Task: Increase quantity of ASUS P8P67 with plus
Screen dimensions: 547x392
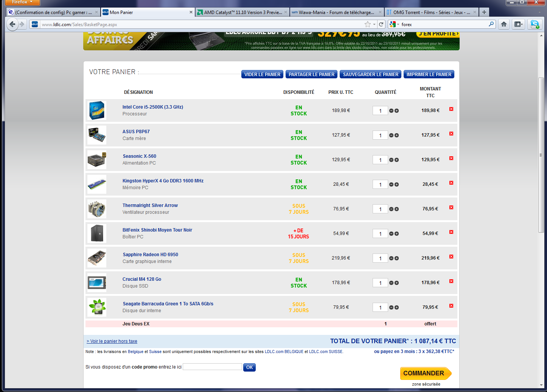Action: tap(396, 135)
